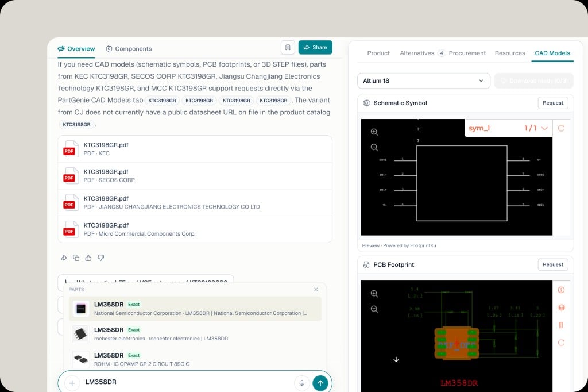Click the bookmark icon beside Share
This screenshot has width=588, height=392.
click(288, 47)
